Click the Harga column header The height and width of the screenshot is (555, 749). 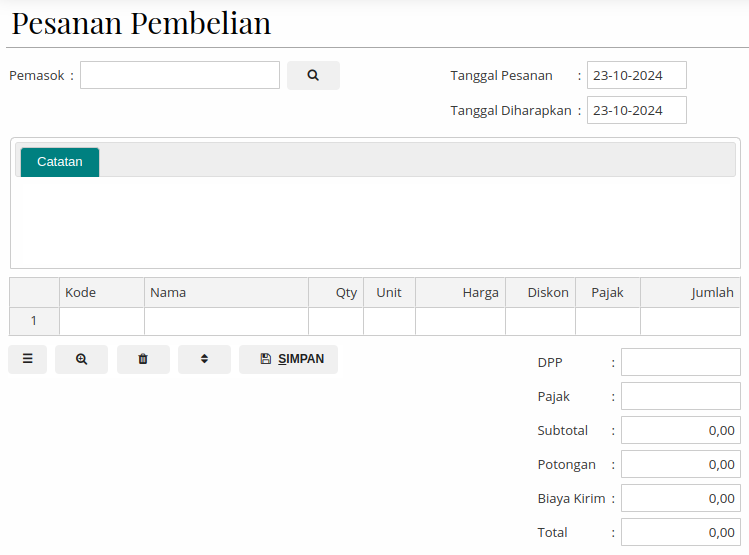pos(460,292)
